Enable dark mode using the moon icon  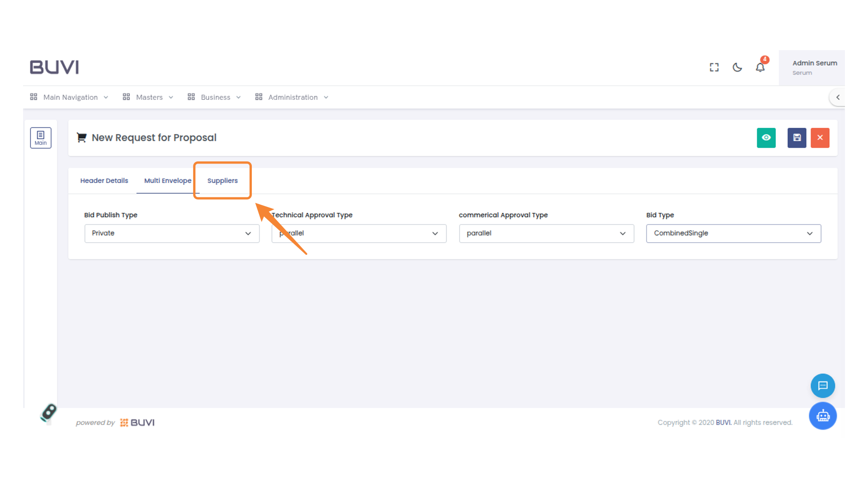[x=737, y=67]
